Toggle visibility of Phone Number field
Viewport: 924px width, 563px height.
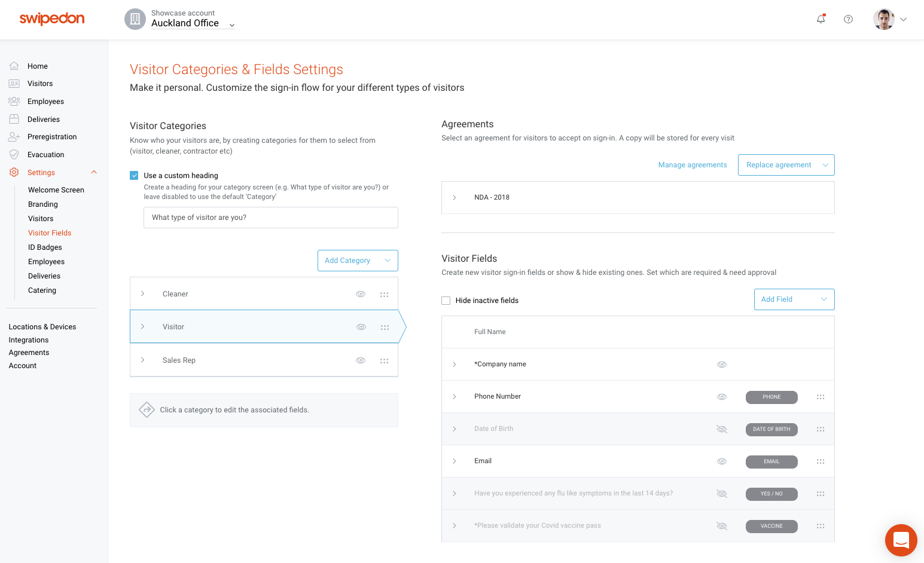point(722,397)
